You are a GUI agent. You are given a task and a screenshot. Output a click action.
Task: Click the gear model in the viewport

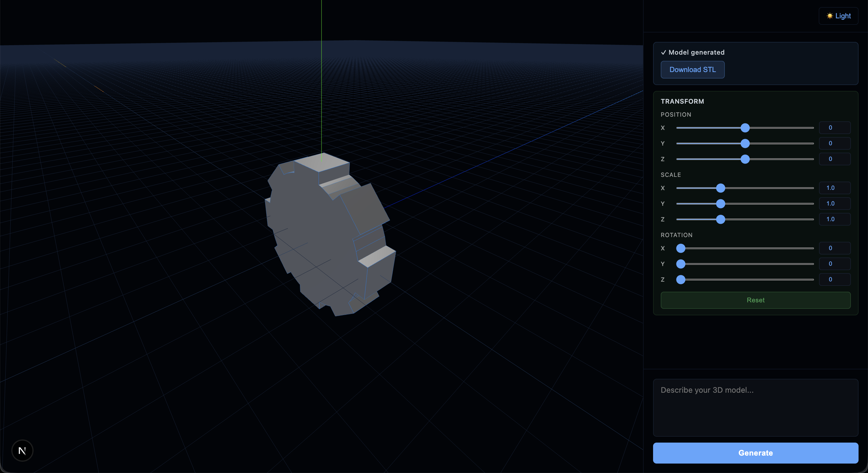pos(324,236)
